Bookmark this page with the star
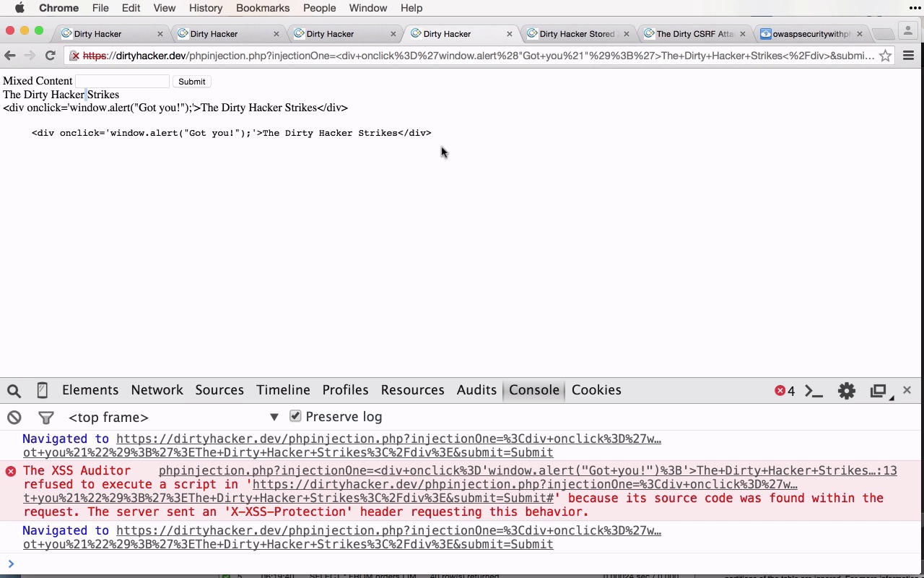Image resolution: width=924 pixels, height=578 pixels. 885,56
